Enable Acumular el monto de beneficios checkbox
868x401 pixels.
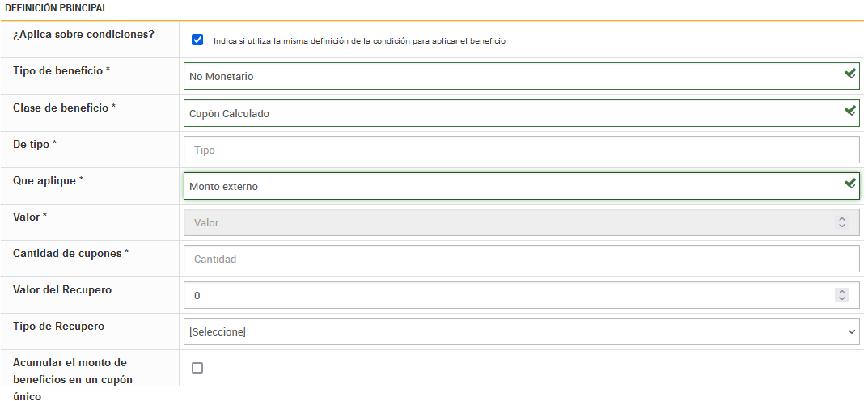click(197, 368)
